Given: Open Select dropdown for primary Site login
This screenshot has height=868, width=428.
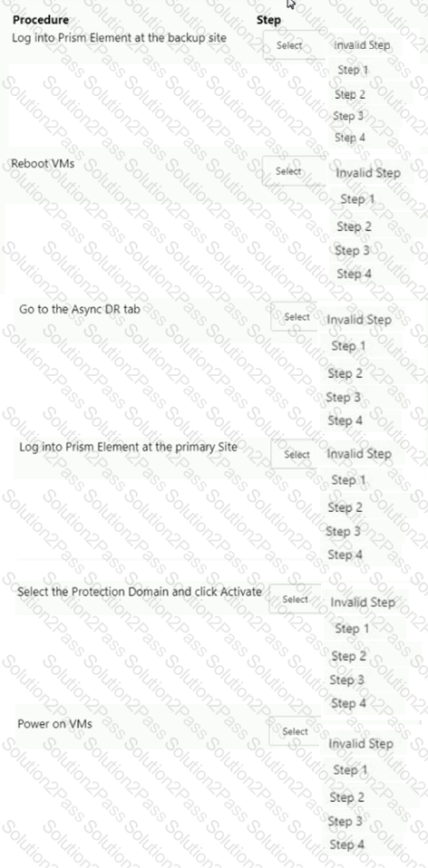Looking at the screenshot, I should (297, 454).
